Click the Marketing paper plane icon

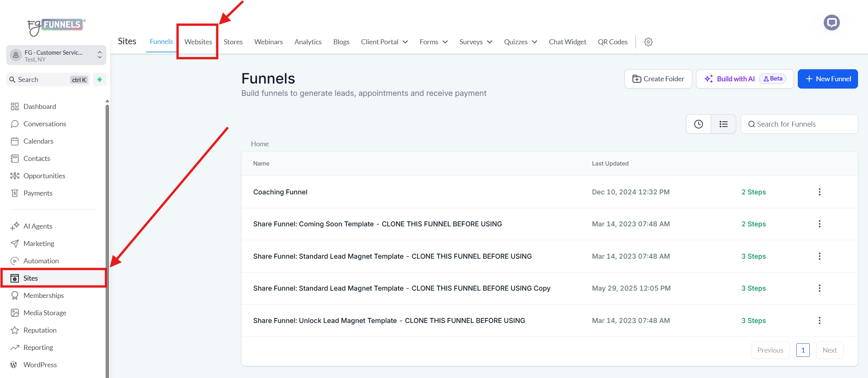pyautogui.click(x=15, y=244)
